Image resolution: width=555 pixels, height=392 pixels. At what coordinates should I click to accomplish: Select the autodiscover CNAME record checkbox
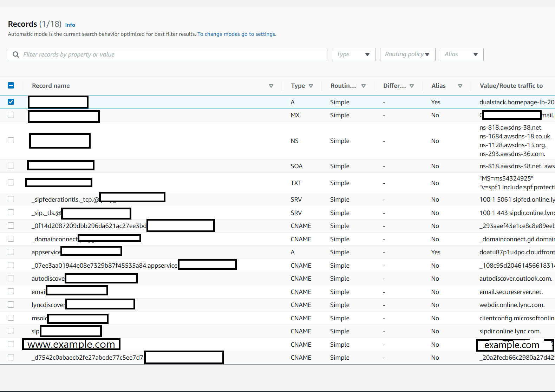click(11, 278)
